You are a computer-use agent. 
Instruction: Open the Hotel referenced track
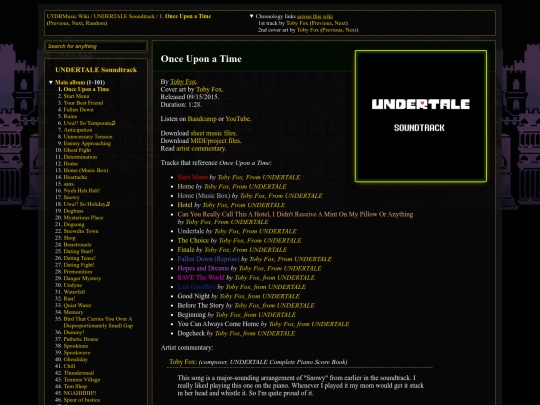(x=185, y=205)
